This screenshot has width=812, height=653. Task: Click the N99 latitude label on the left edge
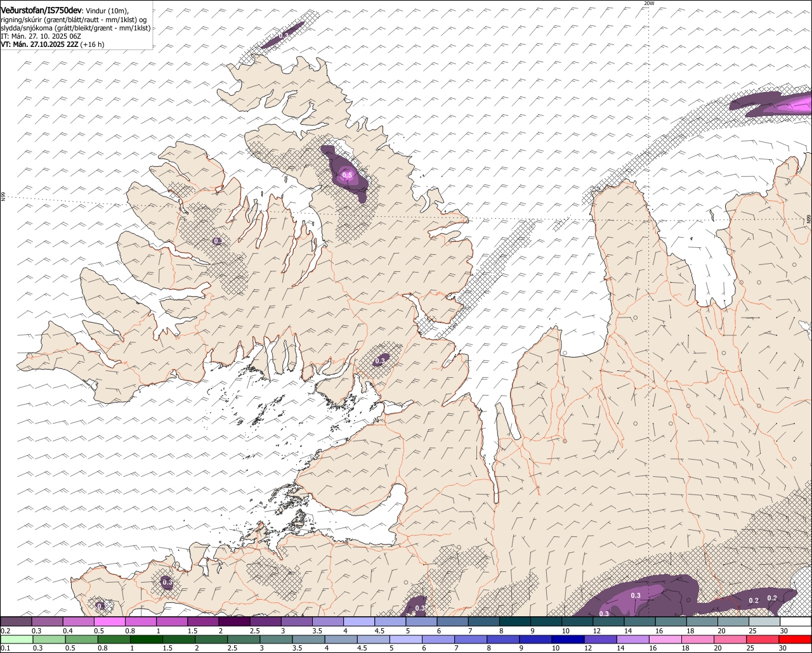pos(3,197)
